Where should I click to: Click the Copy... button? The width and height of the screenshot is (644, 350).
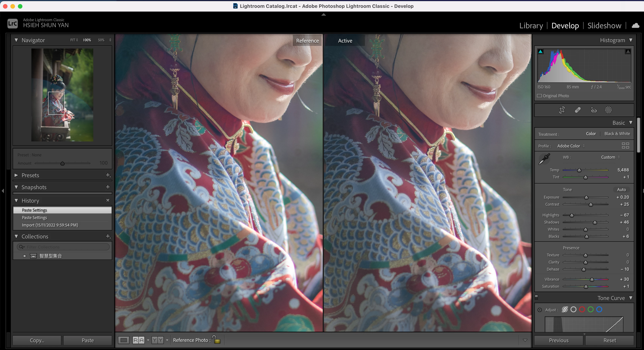(x=37, y=340)
